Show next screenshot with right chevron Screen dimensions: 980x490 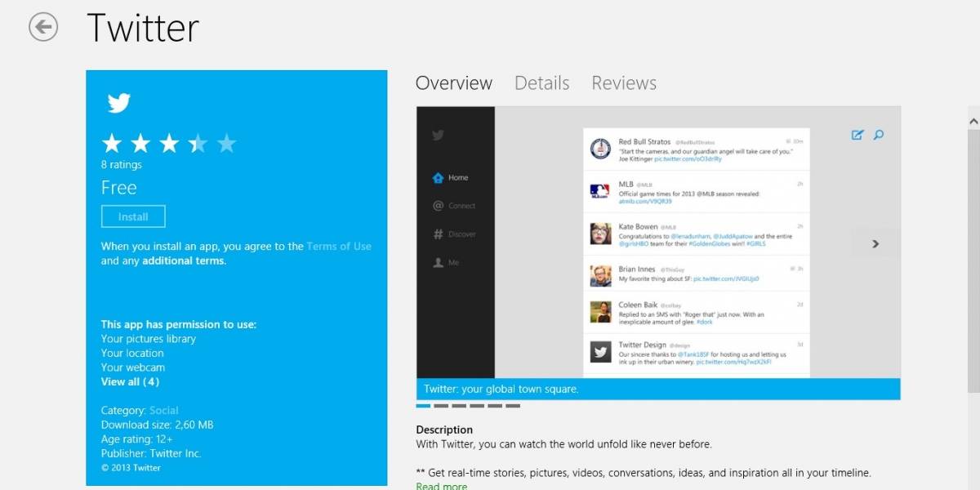(875, 243)
